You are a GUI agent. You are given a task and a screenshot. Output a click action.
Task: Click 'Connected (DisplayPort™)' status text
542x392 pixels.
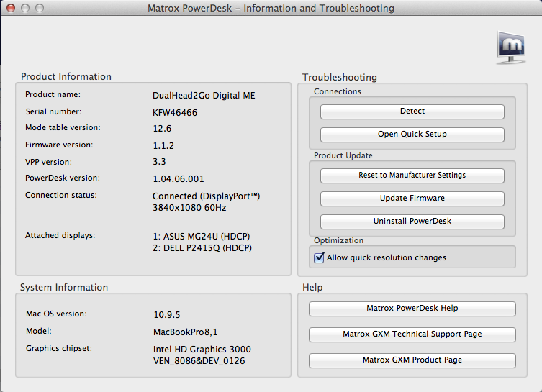click(x=207, y=196)
